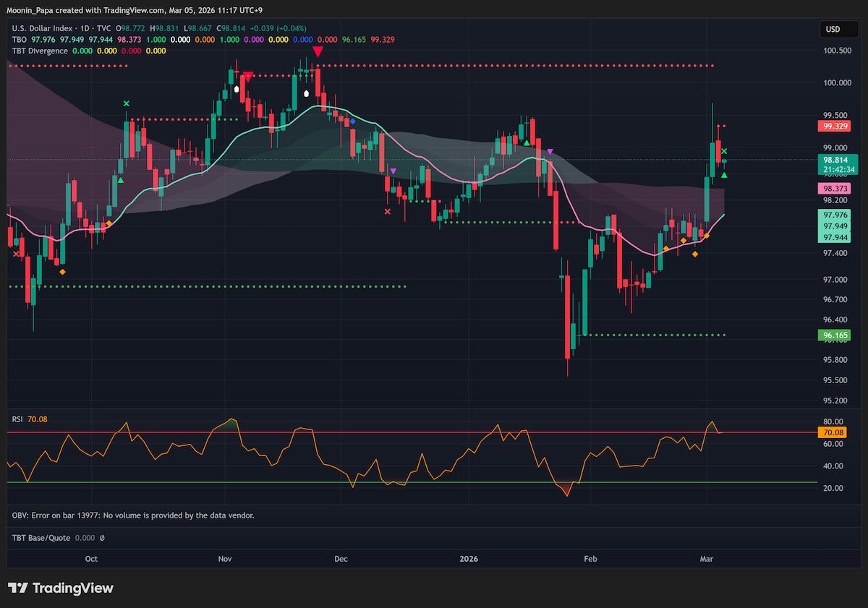Click the 20.00 RSI scale value
Screen dimensions: 868x608
click(x=833, y=488)
